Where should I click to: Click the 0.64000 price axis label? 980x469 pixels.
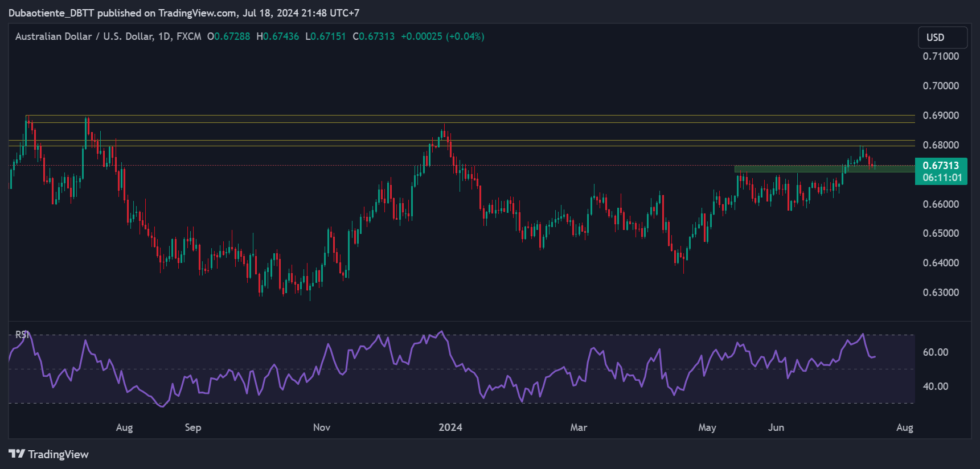(941, 263)
